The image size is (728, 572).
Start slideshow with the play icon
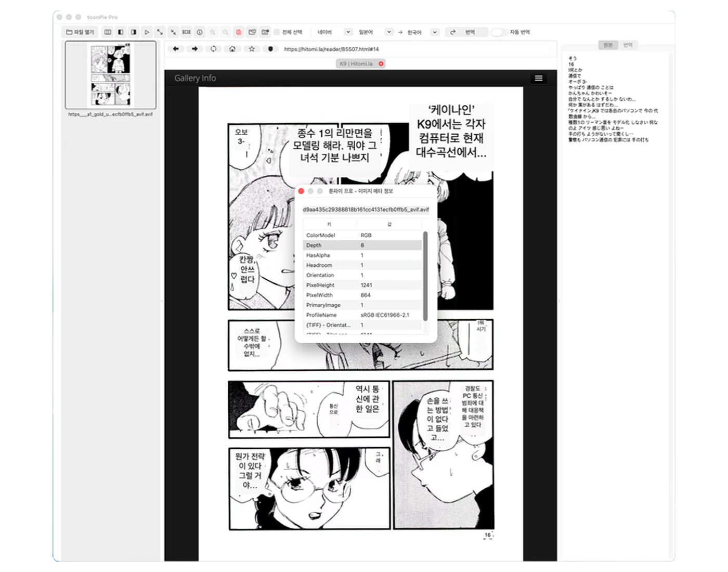(147, 32)
